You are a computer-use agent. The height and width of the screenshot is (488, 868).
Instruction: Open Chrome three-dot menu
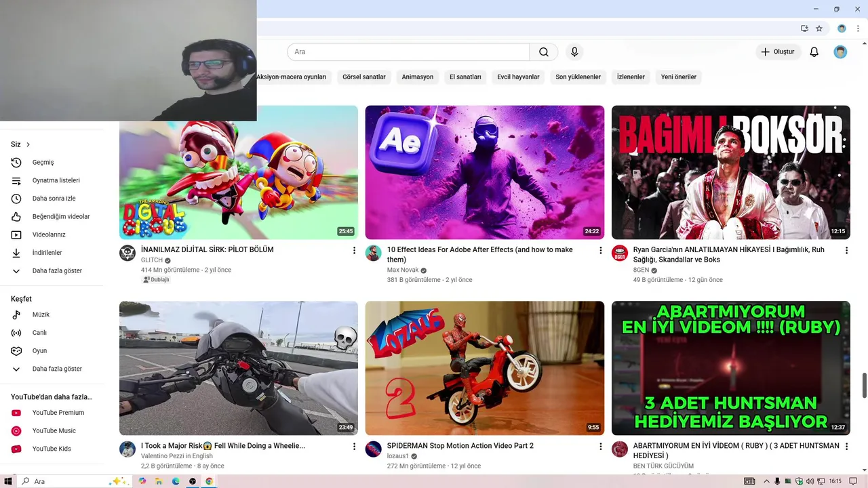point(858,28)
